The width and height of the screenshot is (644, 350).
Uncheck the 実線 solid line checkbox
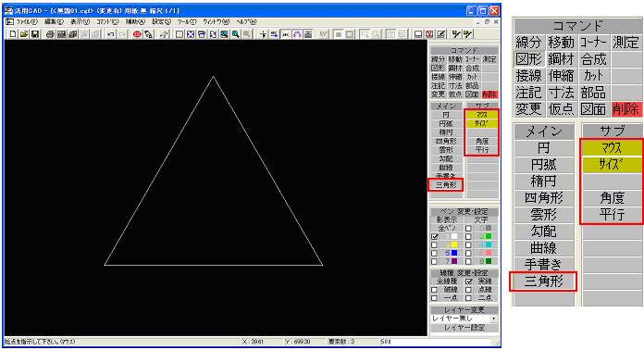click(468, 281)
